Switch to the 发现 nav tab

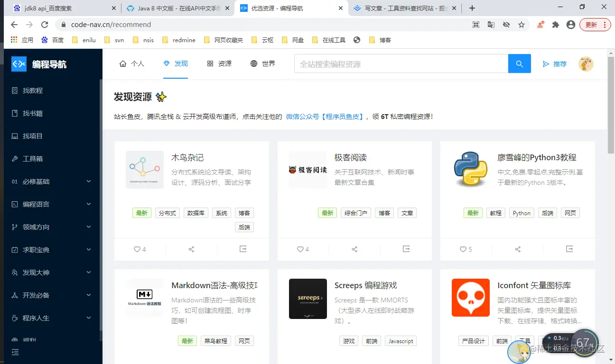coord(176,64)
